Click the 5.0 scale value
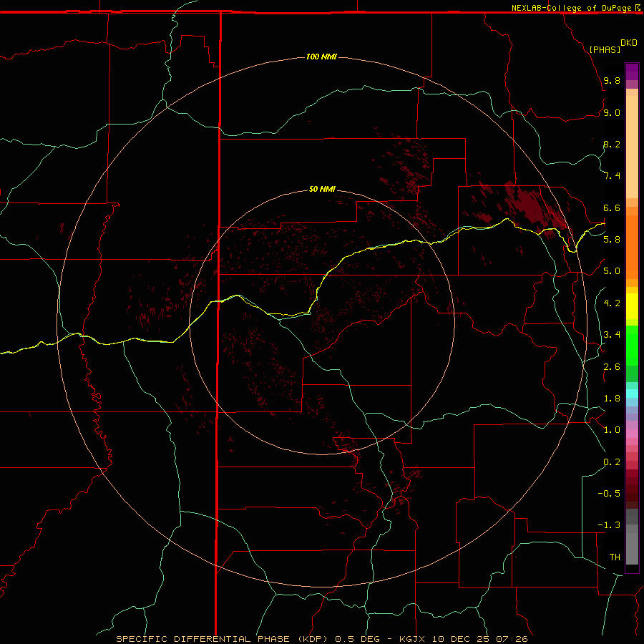The image size is (644, 644). (612, 271)
